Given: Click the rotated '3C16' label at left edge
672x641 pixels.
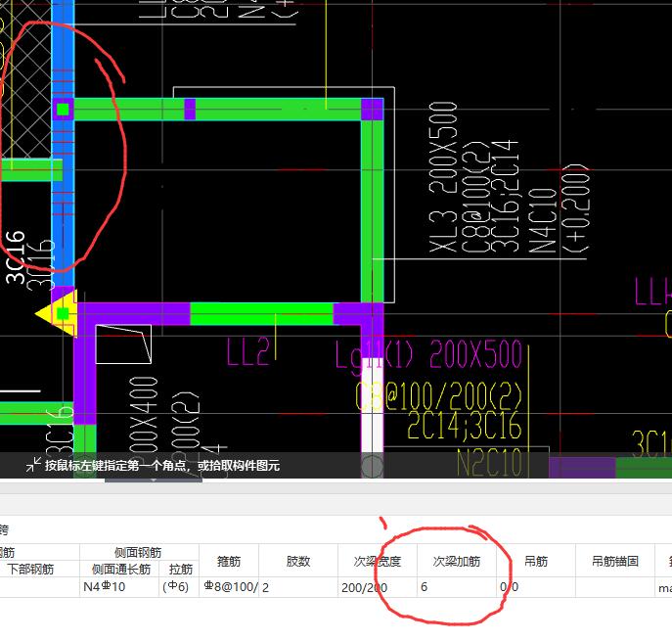Looking at the screenshot, I should tap(16, 256).
